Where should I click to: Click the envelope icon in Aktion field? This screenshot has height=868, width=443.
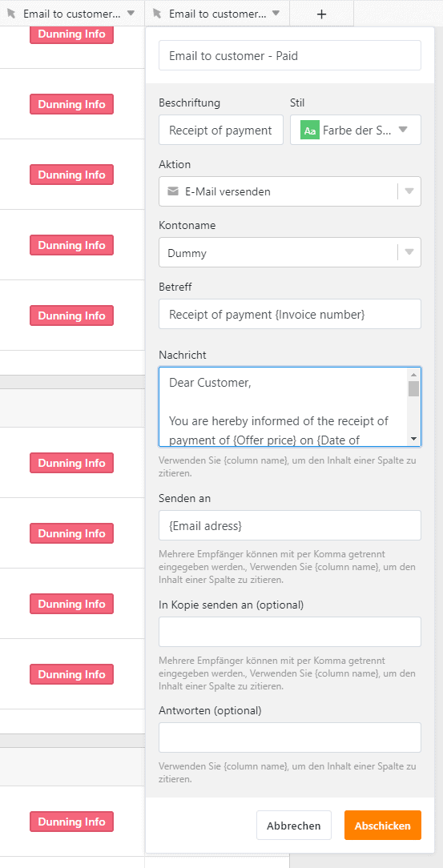173,191
